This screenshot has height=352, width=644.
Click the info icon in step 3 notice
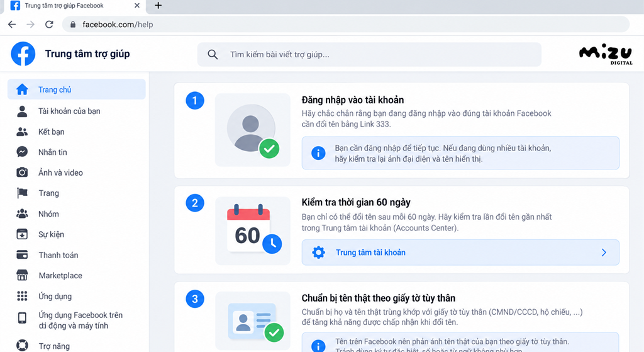(318, 346)
